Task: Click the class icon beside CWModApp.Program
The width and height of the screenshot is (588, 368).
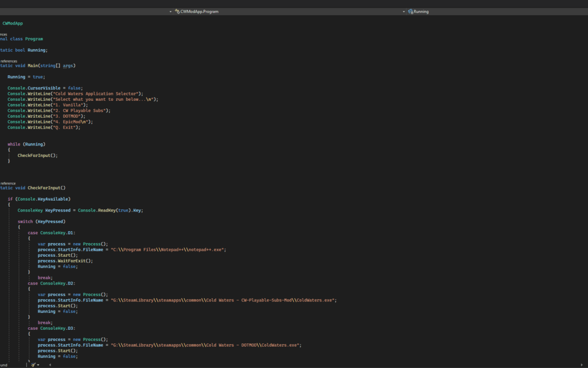Action: pos(177,11)
